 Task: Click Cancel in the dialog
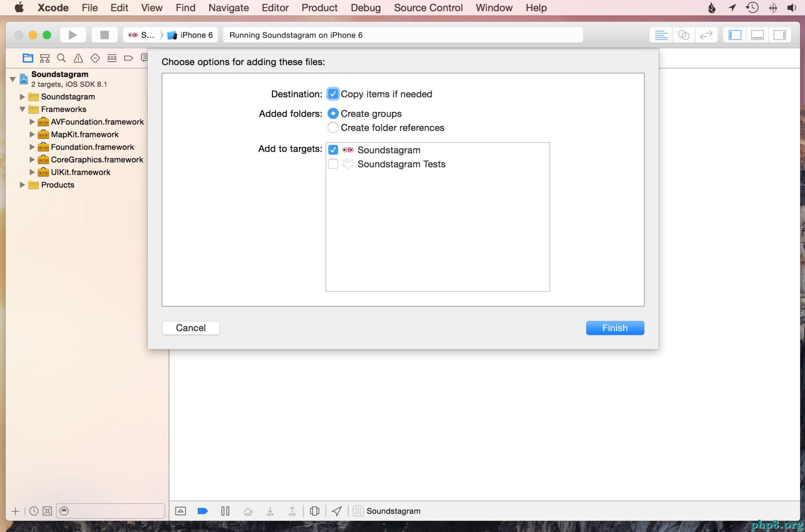[191, 328]
